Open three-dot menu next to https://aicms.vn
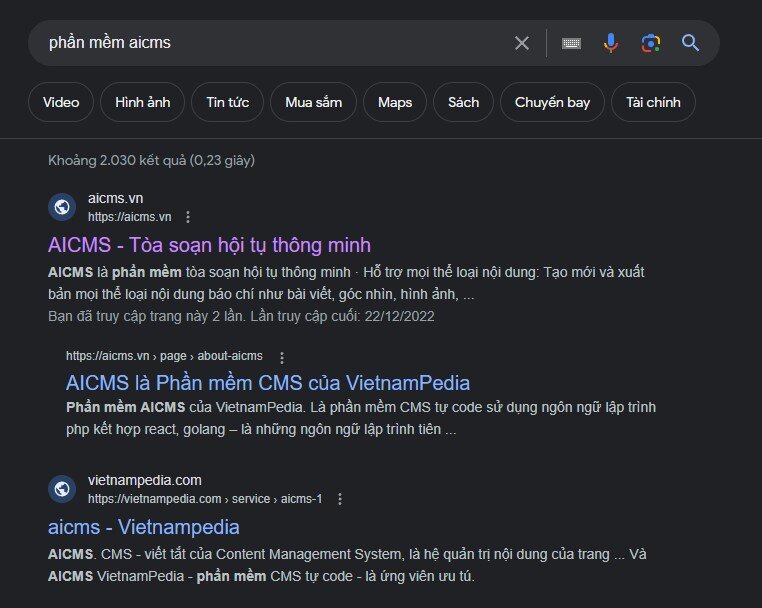762x608 pixels. click(188, 217)
